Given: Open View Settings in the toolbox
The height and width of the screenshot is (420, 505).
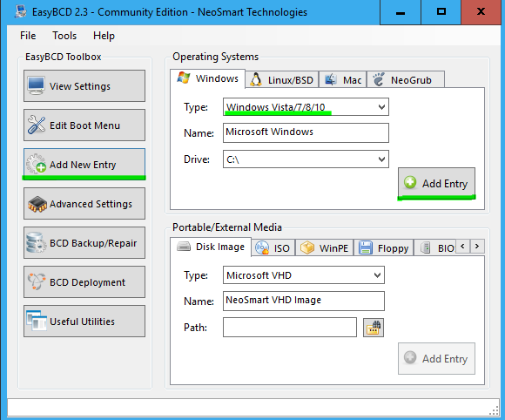Looking at the screenshot, I should click(84, 86).
